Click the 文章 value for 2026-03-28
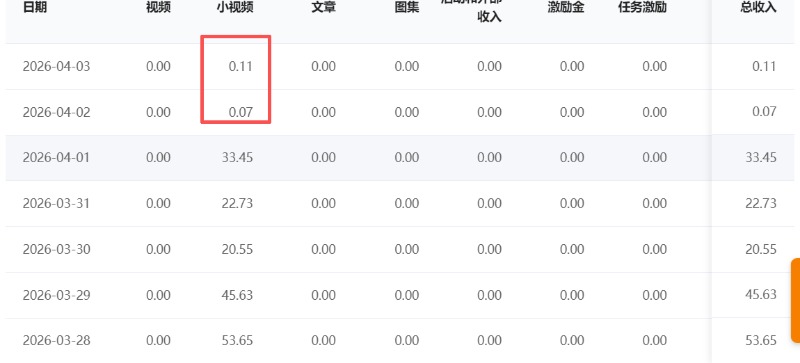Viewport: 800px width, 363px height. click(x=323, y=340)
